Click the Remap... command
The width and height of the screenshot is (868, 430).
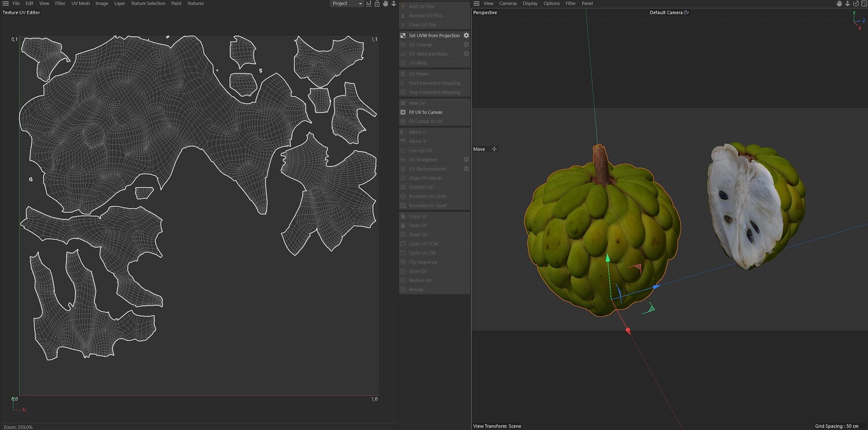[x=434, y=289]
